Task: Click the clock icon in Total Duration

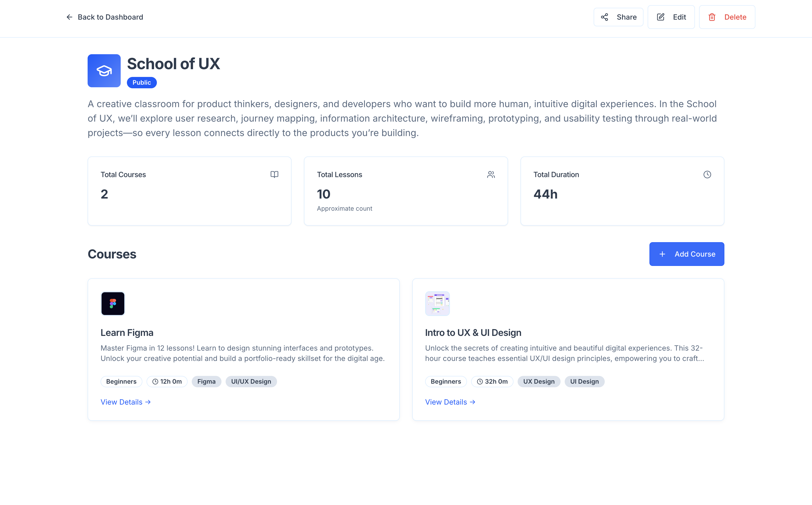Action: pos(707,174)
